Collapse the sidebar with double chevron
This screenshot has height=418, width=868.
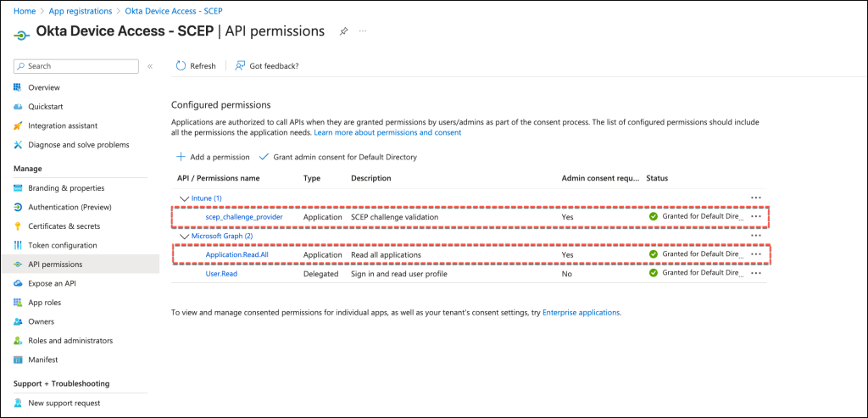coord(150,66)
